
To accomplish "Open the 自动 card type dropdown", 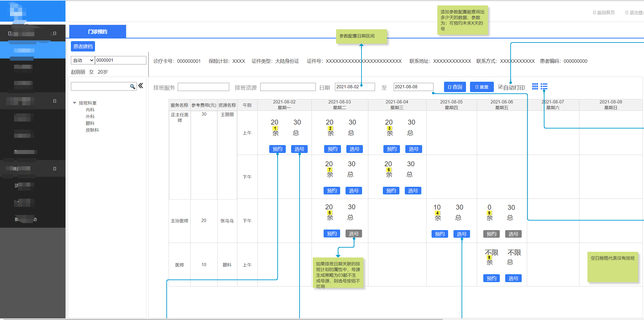I will (83, 60).
